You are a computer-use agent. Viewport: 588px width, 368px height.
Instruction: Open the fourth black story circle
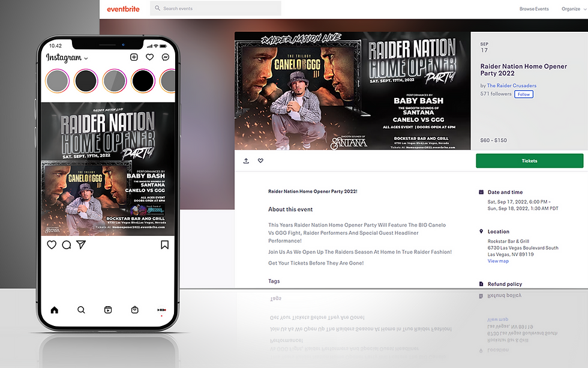[143, 81]
